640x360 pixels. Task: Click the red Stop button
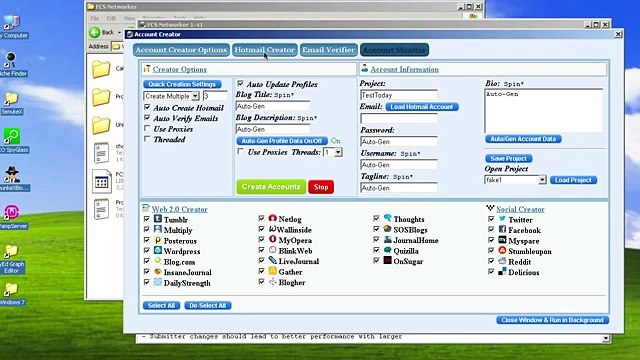[321, 187]
